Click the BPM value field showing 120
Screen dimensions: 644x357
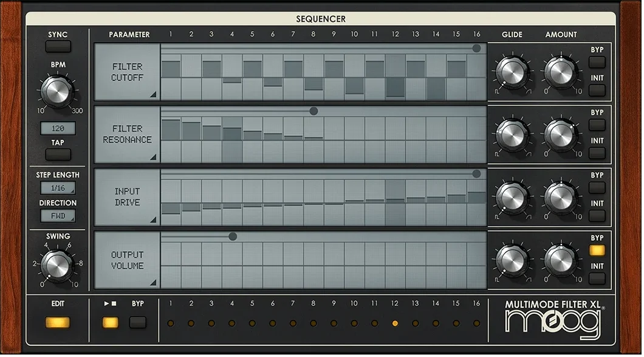58,128
